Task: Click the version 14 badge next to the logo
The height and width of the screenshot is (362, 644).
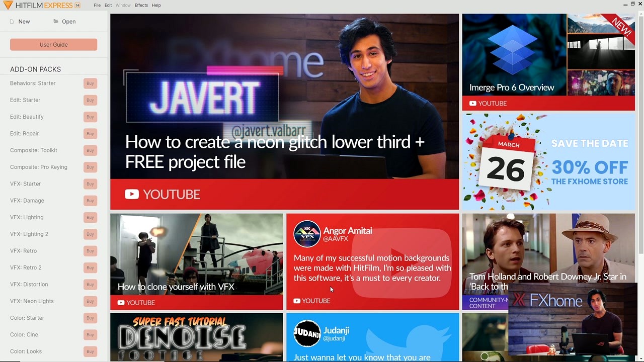Action: pos(77,5)
